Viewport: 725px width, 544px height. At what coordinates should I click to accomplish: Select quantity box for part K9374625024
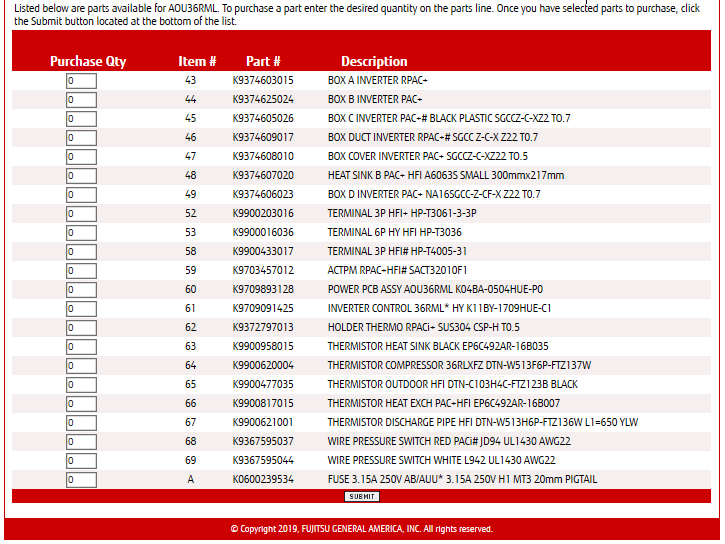pos(81,99)
